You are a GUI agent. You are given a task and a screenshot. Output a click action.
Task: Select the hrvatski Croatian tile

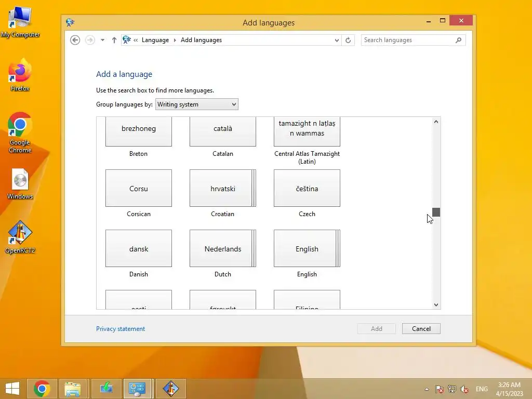tap(222, 188)
